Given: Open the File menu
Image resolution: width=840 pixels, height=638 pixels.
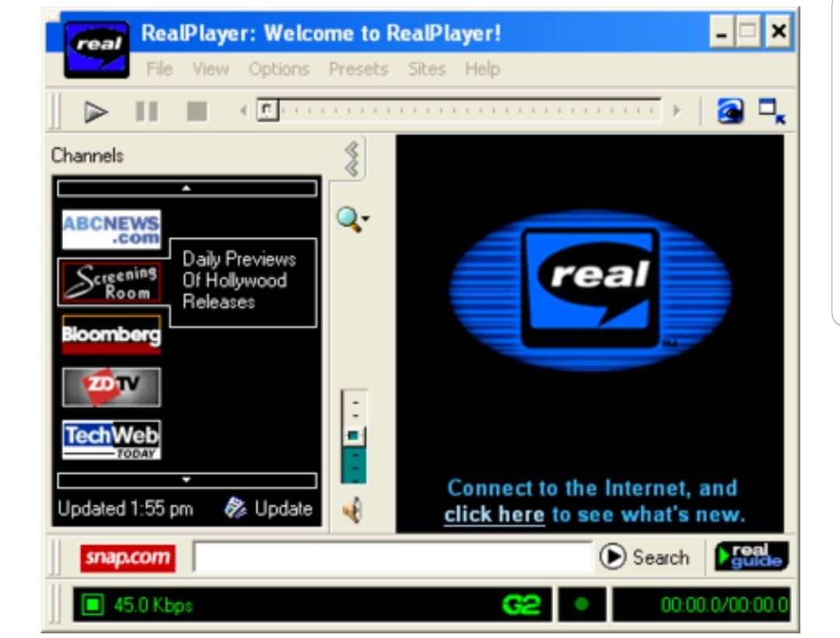Looking at the screenshot, I should click(159, 69).
